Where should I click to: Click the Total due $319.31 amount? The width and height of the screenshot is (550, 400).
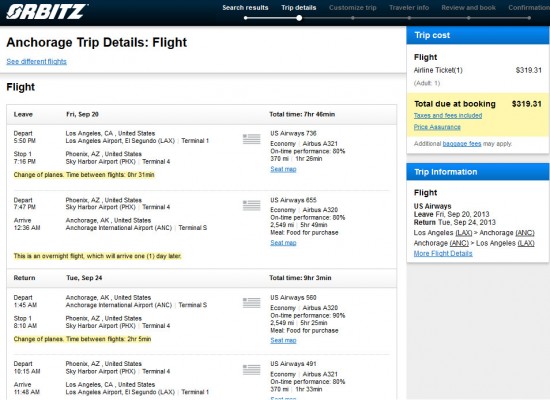526,104
